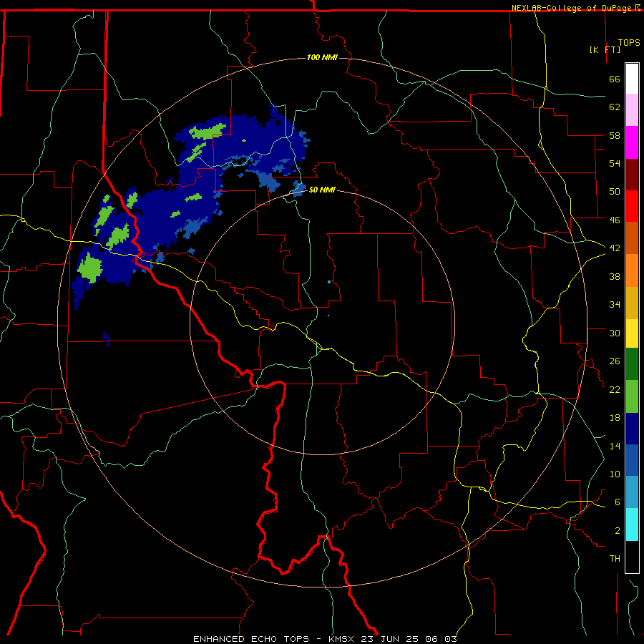Click the legend value '62'
The image size is (644, 644).
(x=615, y=107)
